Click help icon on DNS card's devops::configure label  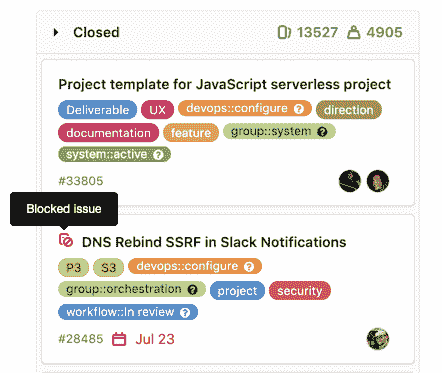[x=249, y=267]
